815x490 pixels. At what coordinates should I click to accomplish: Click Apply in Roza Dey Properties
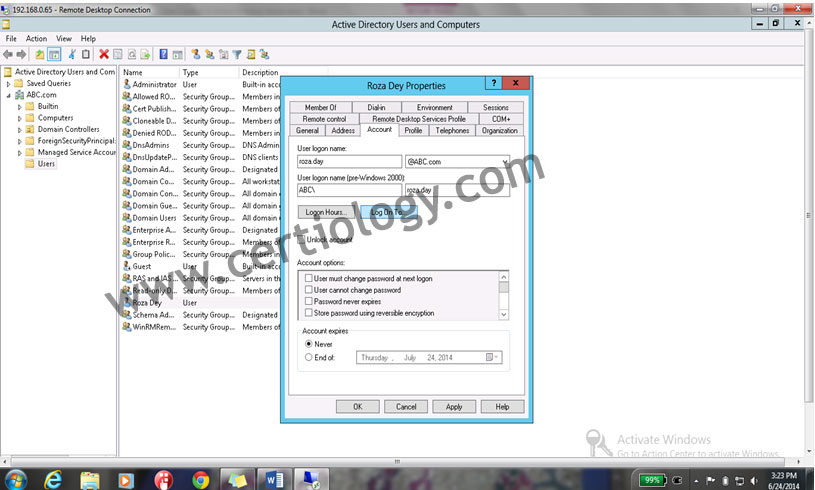tap(454, 406)
